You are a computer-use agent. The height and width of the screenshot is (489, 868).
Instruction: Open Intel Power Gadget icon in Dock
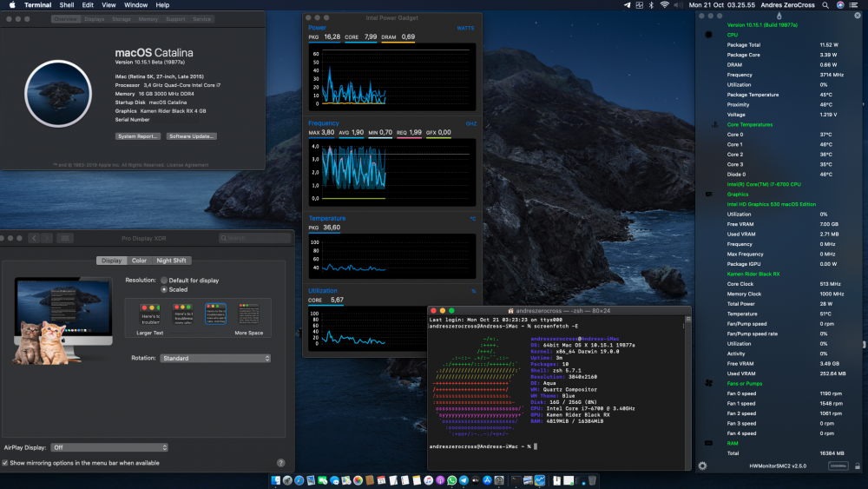click(x=539, y=480)
